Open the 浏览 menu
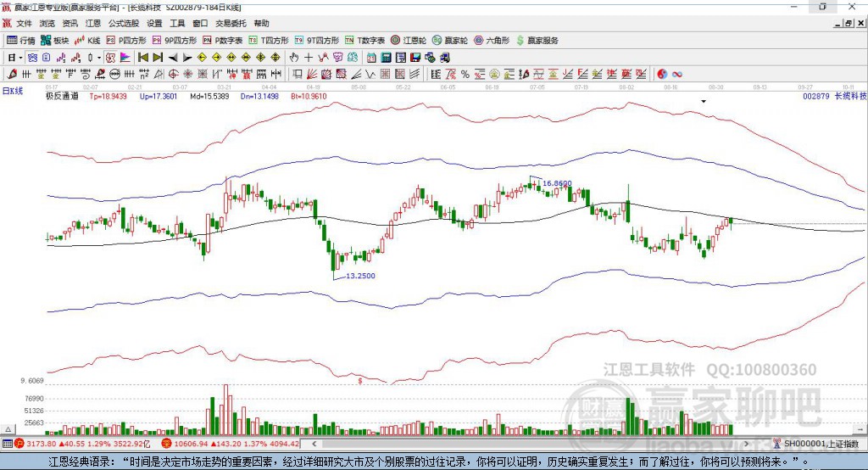 tap(47, 23)
